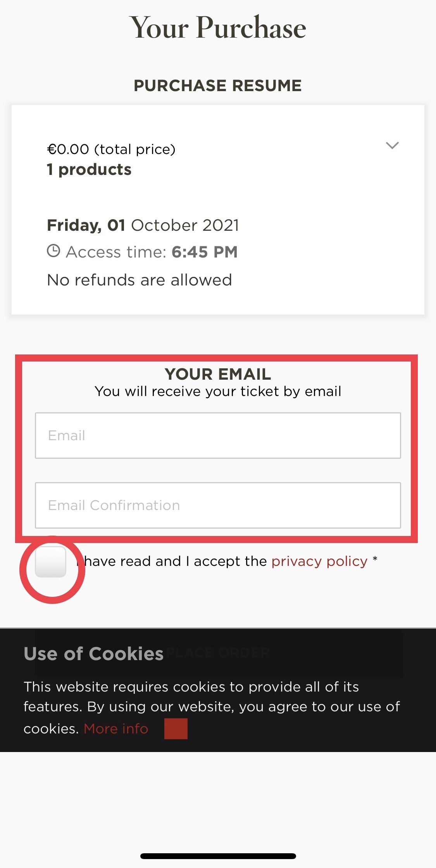Tap the home indicator bar
This screenshot has height=868, width=436.
pyautogui.click(x=218, y=856)
